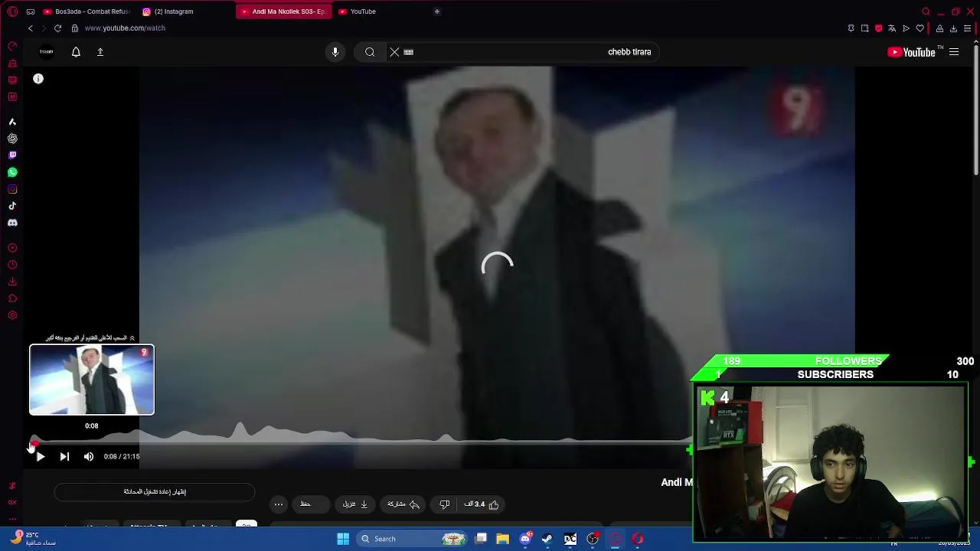Viewport: 980px width, 551px height.
Task: Open WhatsApp in the Opera sidebar
Action: tap(12, 172)
